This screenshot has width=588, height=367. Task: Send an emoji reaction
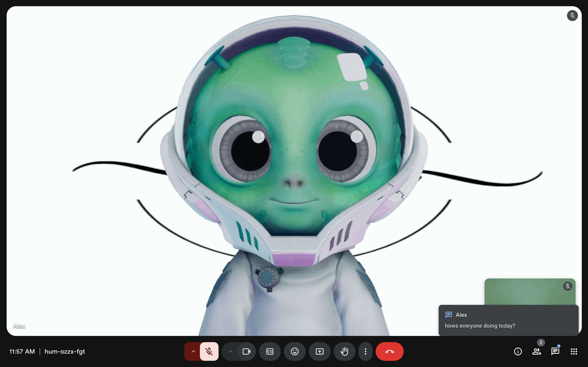tap(294, 351)
